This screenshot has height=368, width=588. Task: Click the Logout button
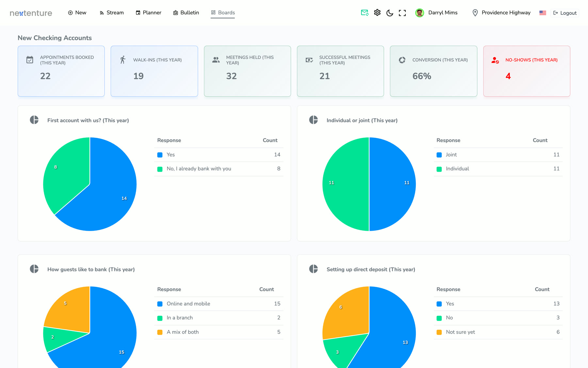click(565, 13)
